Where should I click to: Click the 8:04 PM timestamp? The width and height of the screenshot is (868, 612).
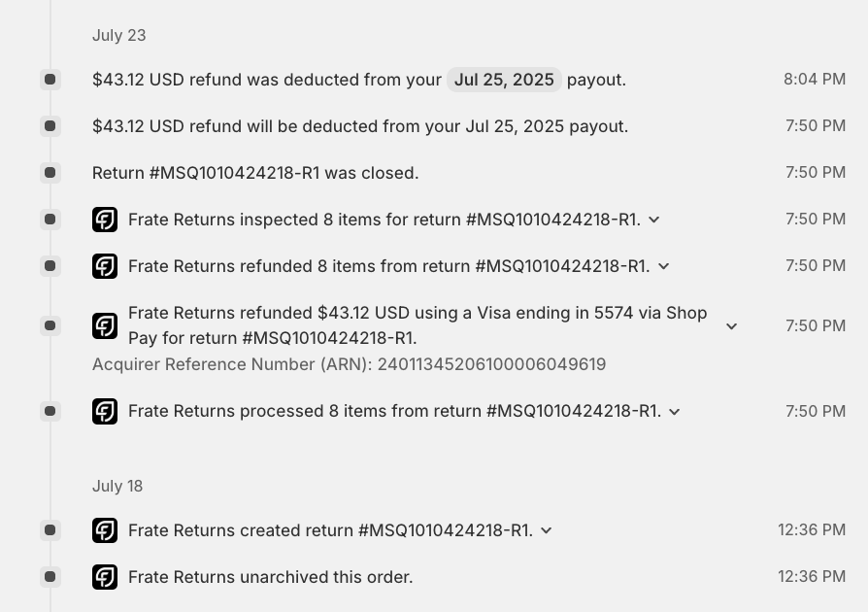(815, 80)
